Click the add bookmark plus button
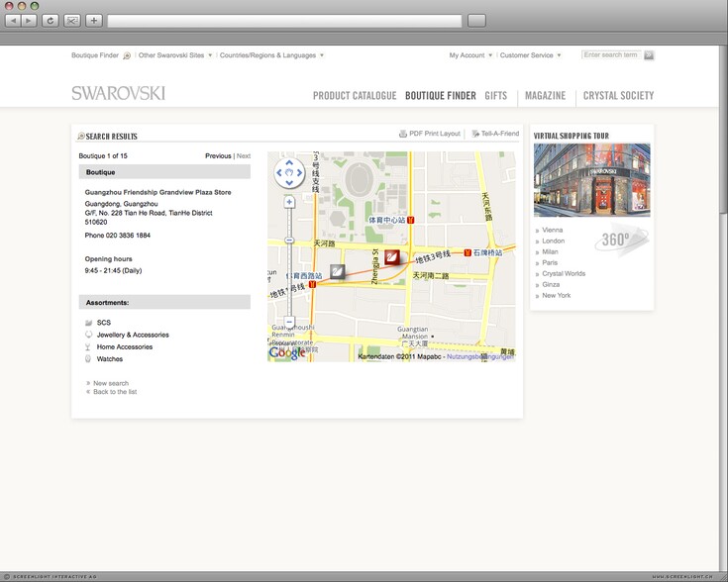Viewport: 728px width, 582px height. pos(94,21)
